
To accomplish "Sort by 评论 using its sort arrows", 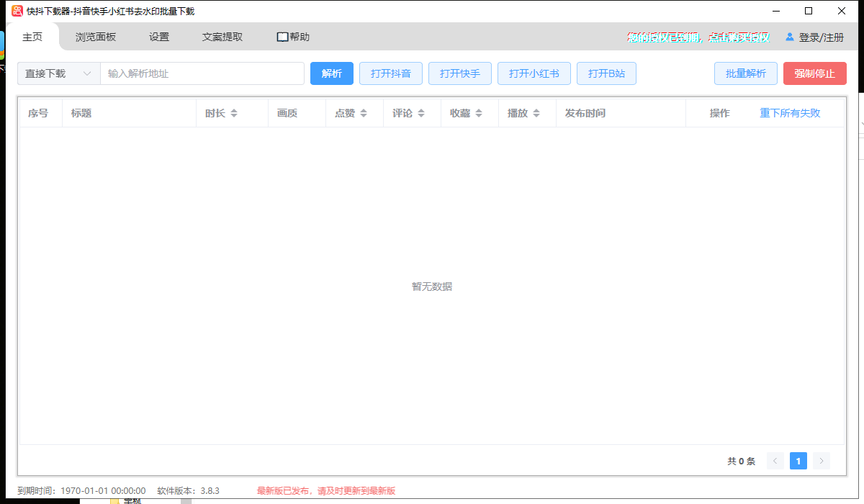I will [421, 113].
